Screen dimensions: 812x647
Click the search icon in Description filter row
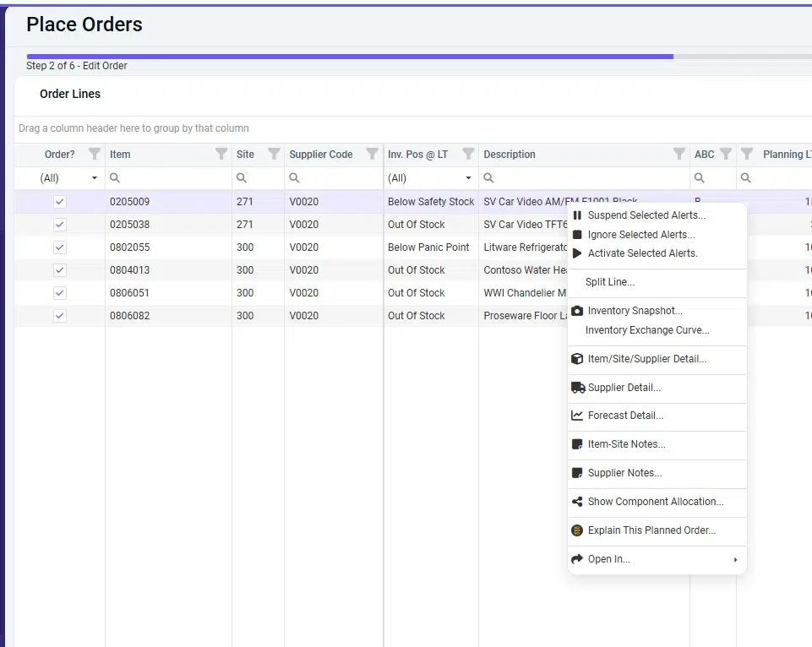(488, 178)
